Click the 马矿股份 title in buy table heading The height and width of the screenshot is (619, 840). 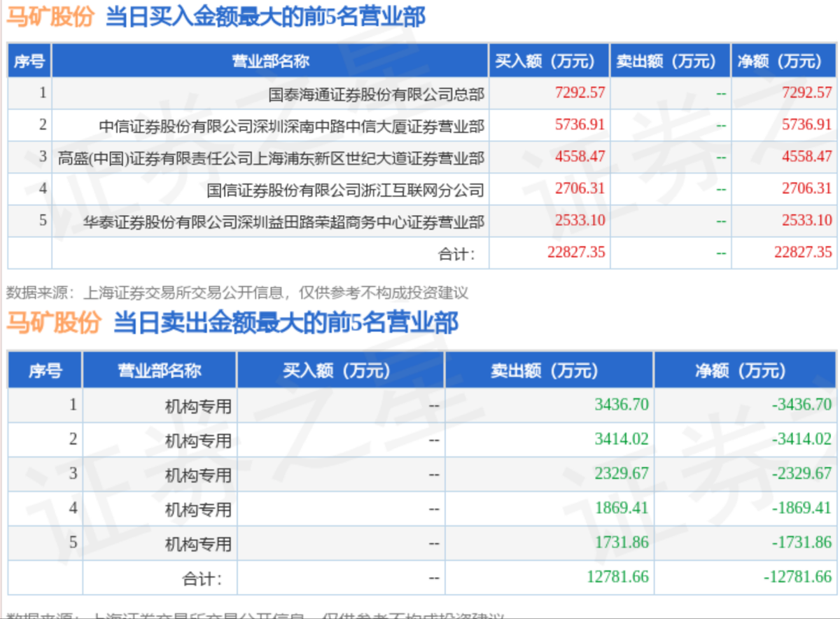(50, 17)
